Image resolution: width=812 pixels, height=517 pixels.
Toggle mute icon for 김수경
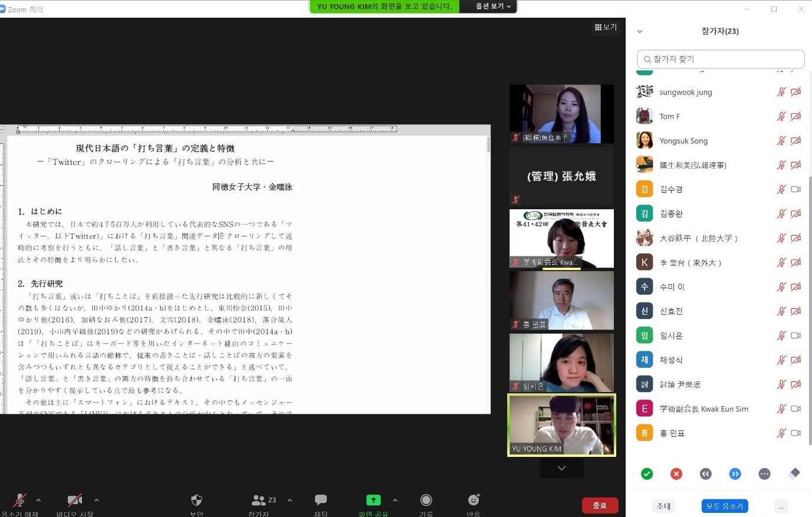click(781, 189)
